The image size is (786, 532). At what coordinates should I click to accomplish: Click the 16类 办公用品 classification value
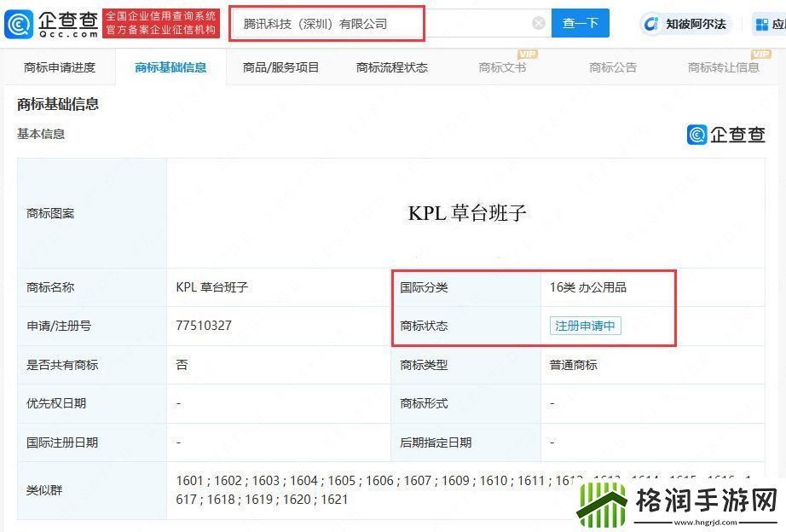click(x=588, y=287)
